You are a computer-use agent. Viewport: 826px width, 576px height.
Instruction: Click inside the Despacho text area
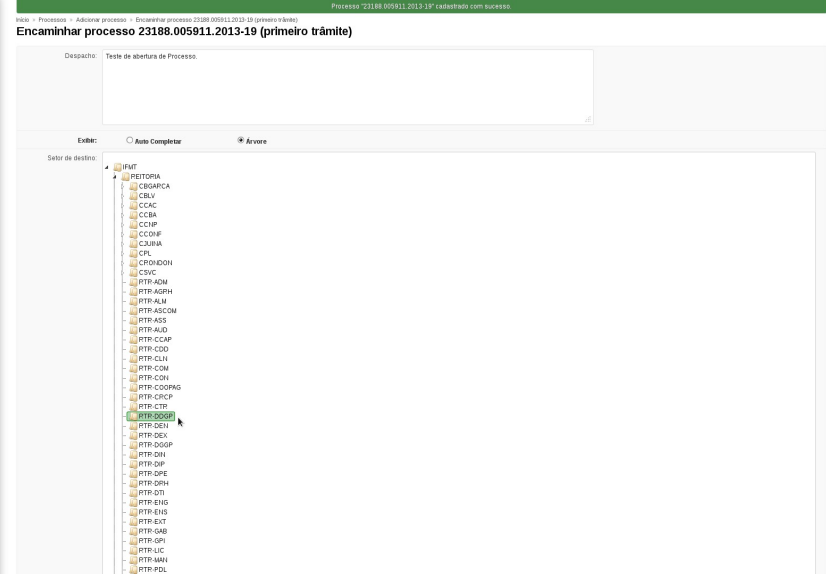[x=348, y=87]
